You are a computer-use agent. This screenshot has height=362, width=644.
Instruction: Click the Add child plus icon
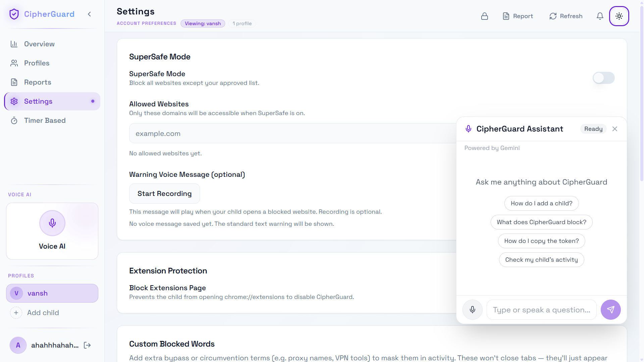click(x=16, y=313)
